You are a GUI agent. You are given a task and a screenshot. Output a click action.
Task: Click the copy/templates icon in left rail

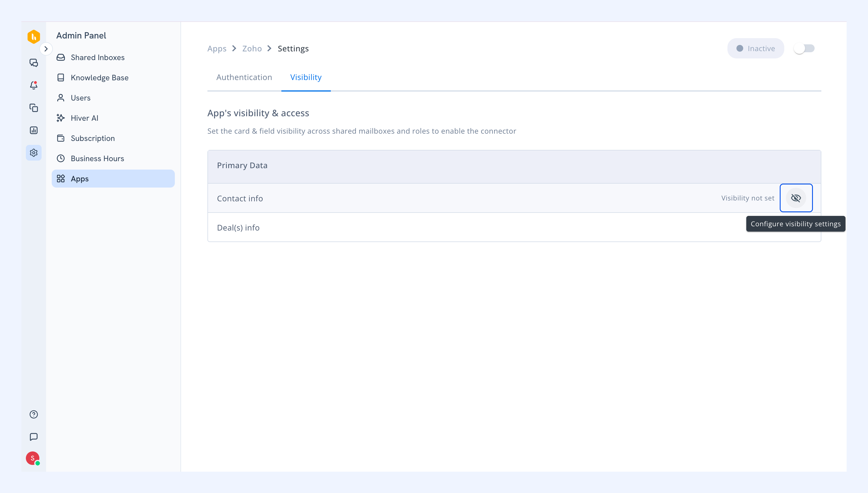[33, 108]
